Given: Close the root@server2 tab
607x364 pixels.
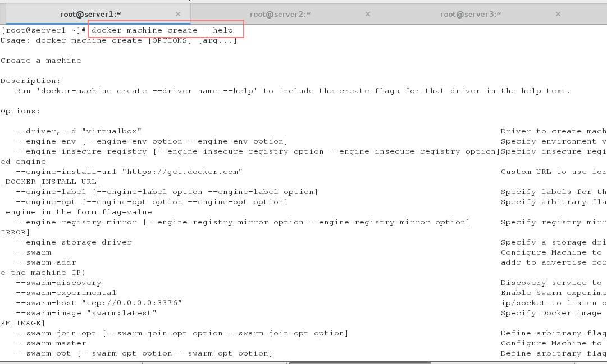Looking at the screenshot, I should pos(368,15).
